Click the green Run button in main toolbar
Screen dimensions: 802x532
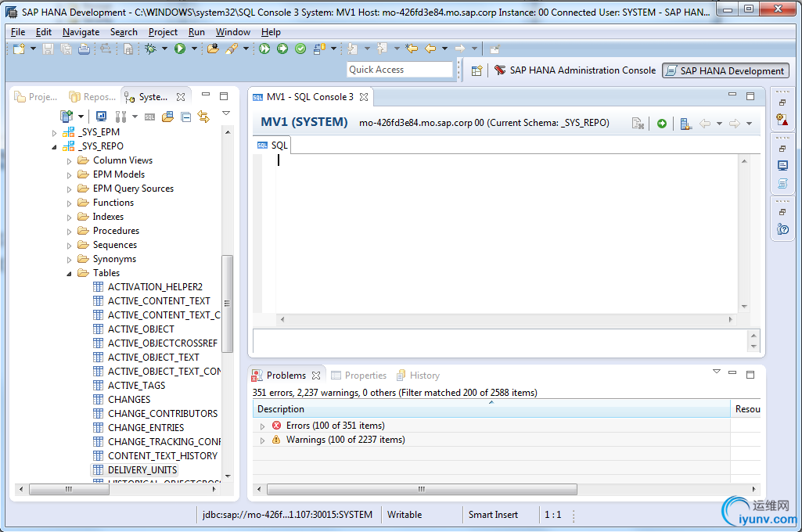(x=180, y=49)
